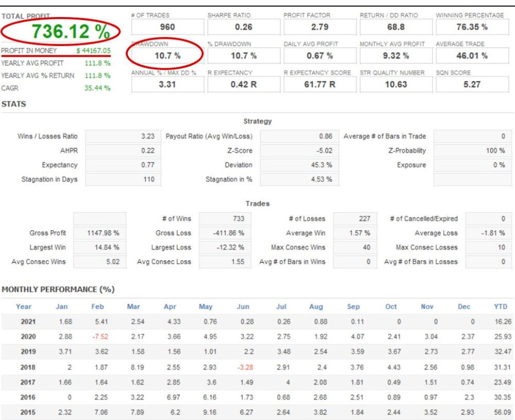Click the Daily Avg Profit value 0.67 %

[320, 56]
